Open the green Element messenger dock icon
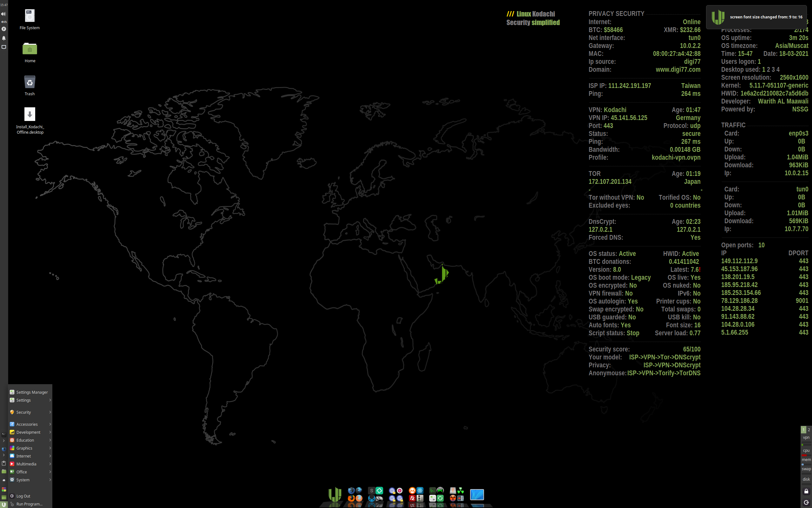Screen dimensions: 812x508 [379, 491]
